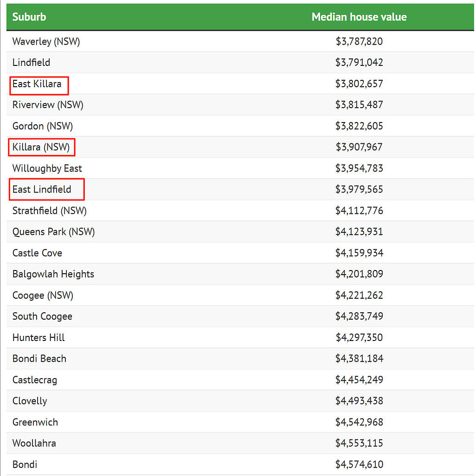
Task: Select the Greenwich suburb cell
Action: tap(35, 422)
